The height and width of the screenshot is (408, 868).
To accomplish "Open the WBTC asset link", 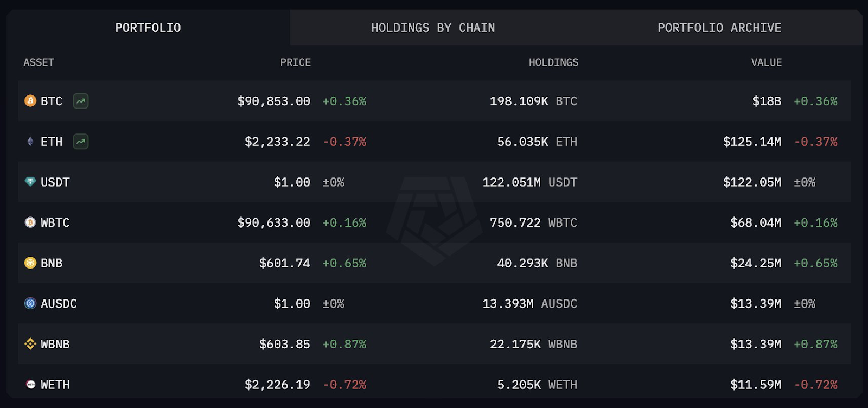I will [x=55, y=223].
